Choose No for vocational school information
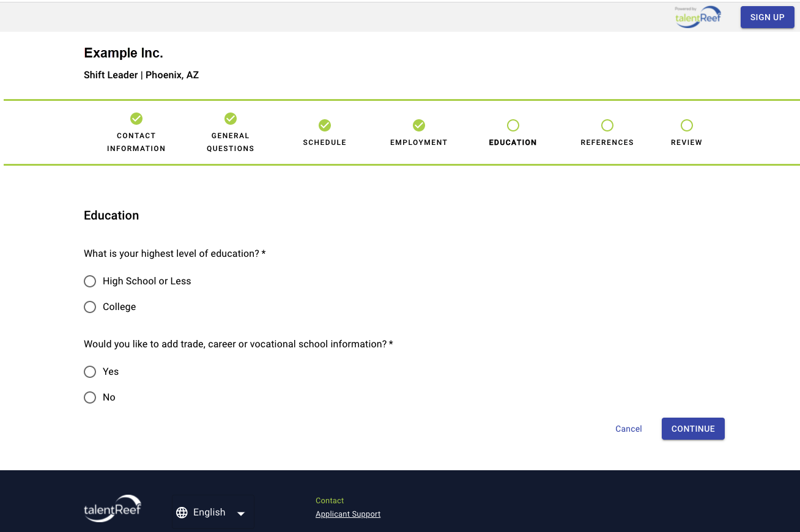The width and height of the screenshot is (800, 532). (90, 397)
